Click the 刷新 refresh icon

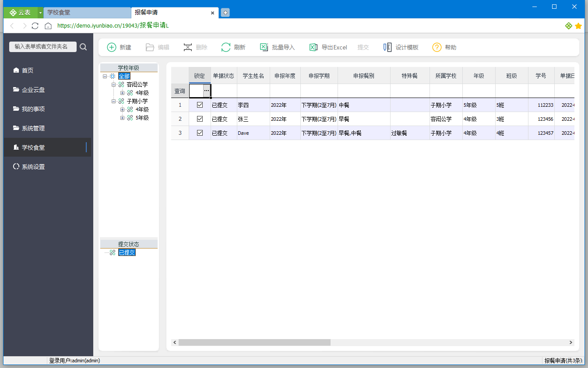click(226, 47)
